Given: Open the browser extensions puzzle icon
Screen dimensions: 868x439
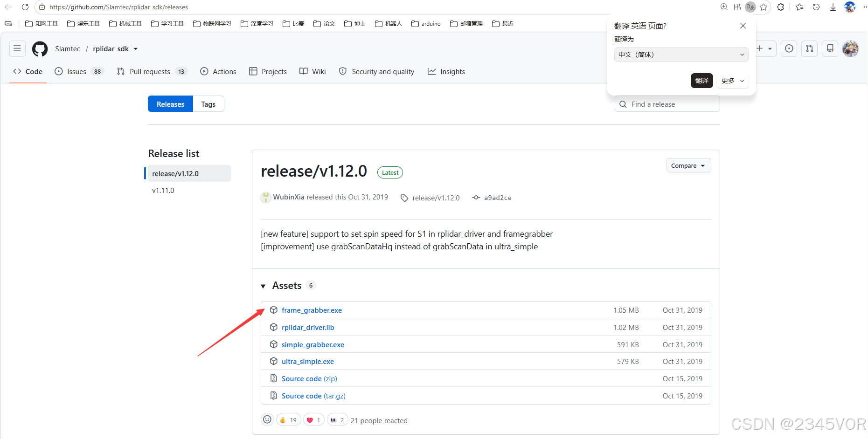Looking at the screenshot, I should (780, 7).
